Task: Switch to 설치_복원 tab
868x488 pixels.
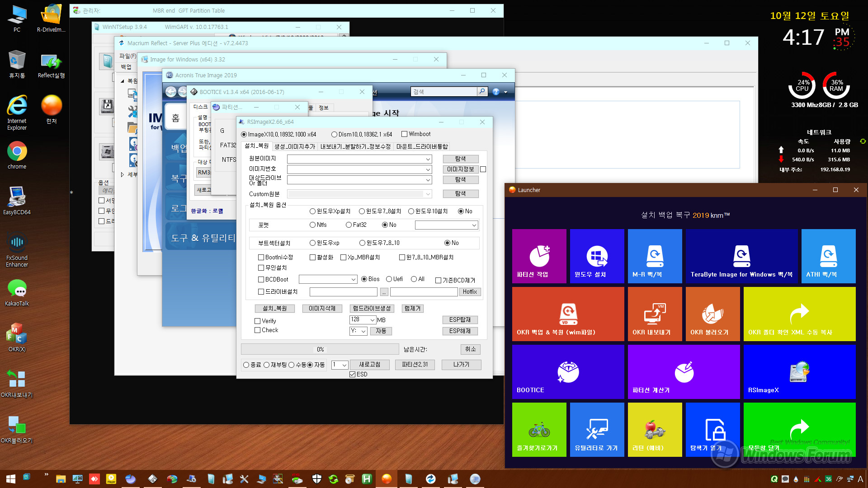Action: click(256, 145)
